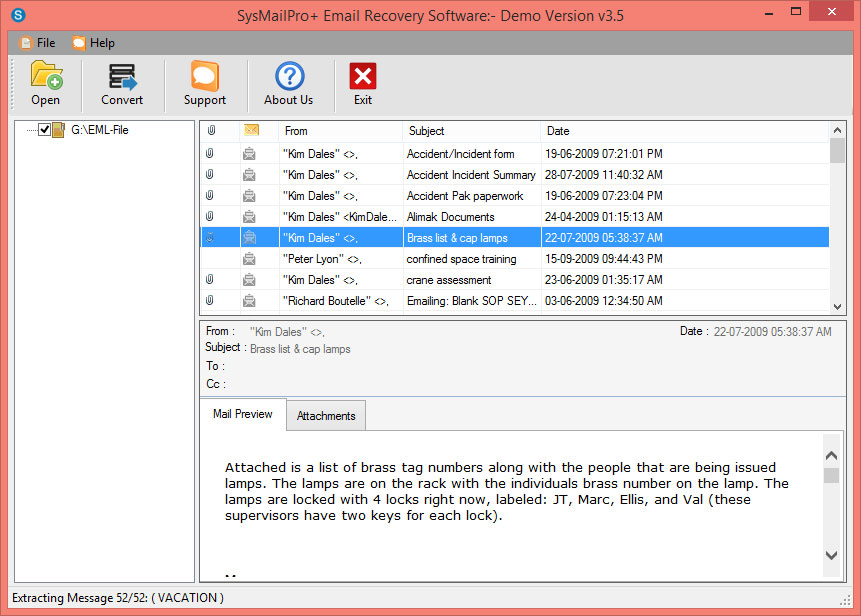Select the 'Brass list & cap lamps' subject cell

click(472, 238)
